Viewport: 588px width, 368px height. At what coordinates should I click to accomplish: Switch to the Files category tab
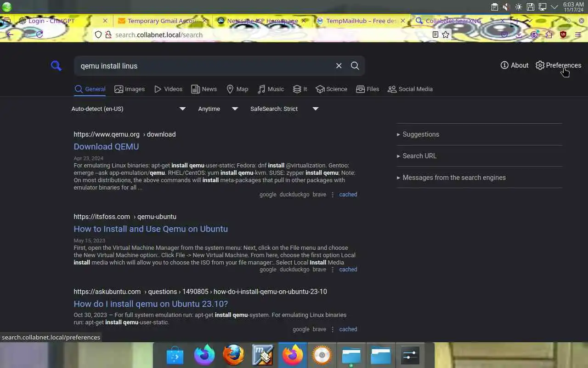(x=367, y=89)
